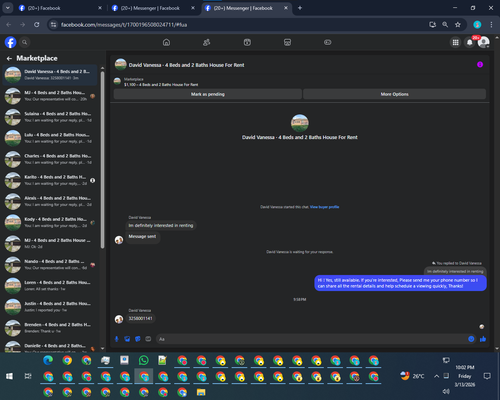Go to the Facebook Home feed icon
This screenshot has width=500, height=400.
(166, 42)
